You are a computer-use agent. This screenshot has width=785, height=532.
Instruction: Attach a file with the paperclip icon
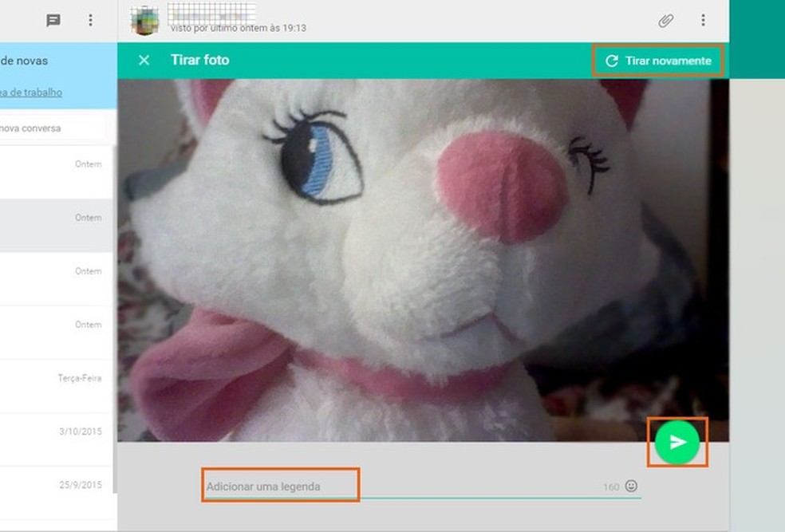coord(665,20)
